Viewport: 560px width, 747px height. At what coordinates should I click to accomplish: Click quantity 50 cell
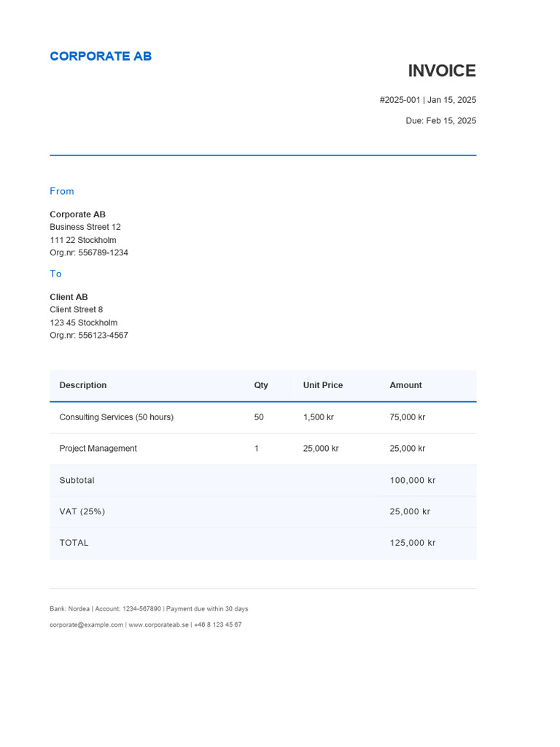259,417
